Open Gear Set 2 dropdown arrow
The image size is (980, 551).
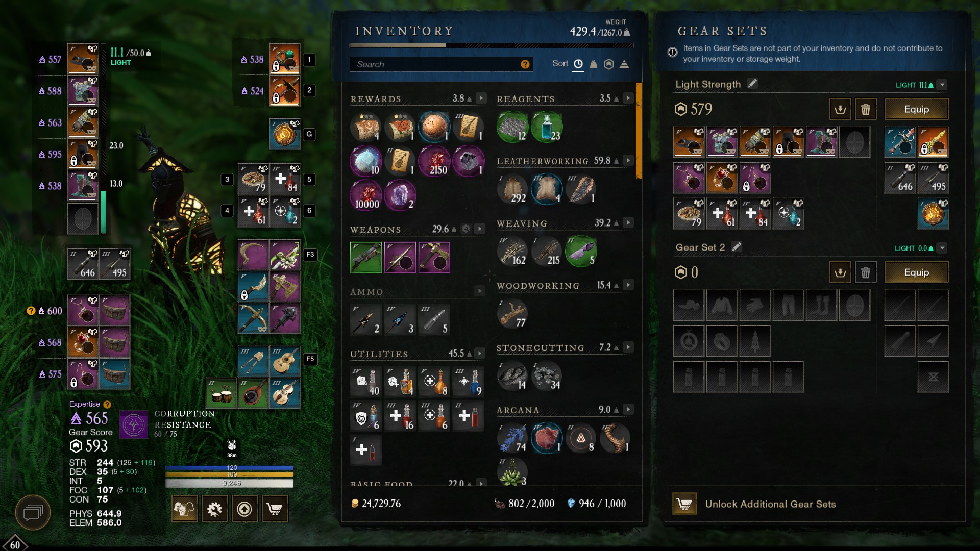(942, 248)
